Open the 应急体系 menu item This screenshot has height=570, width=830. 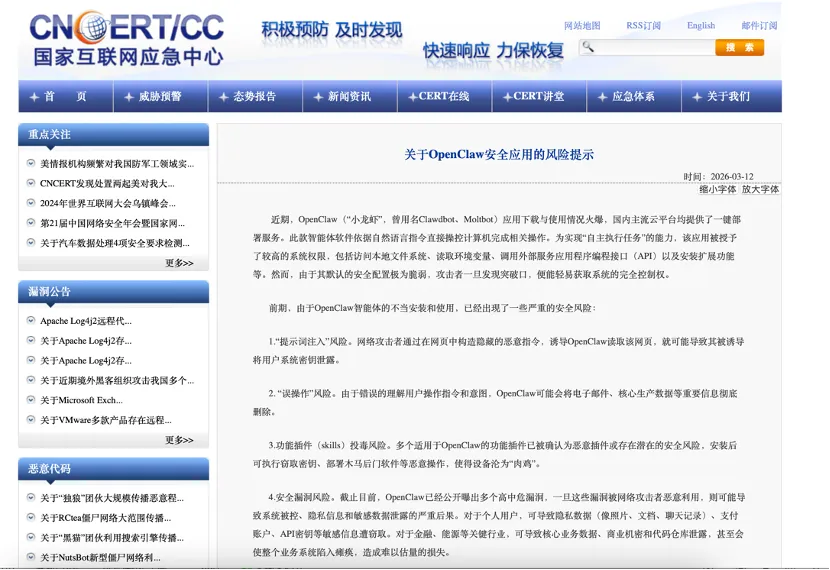point(634,96)
